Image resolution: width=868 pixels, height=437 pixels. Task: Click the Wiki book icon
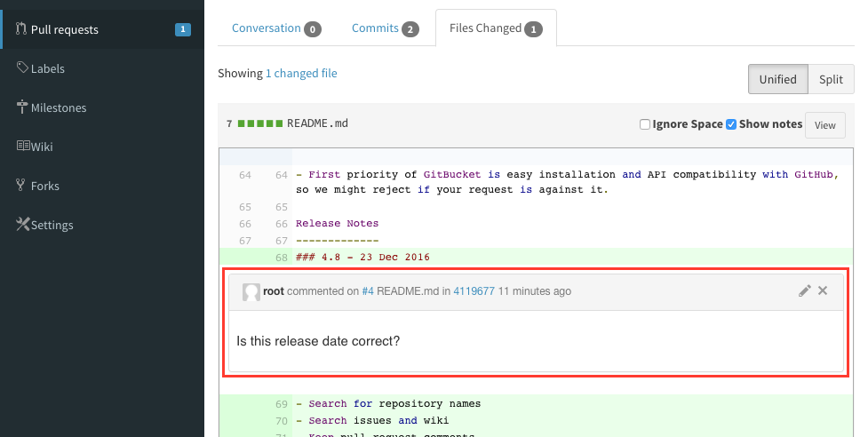(23, 146)
